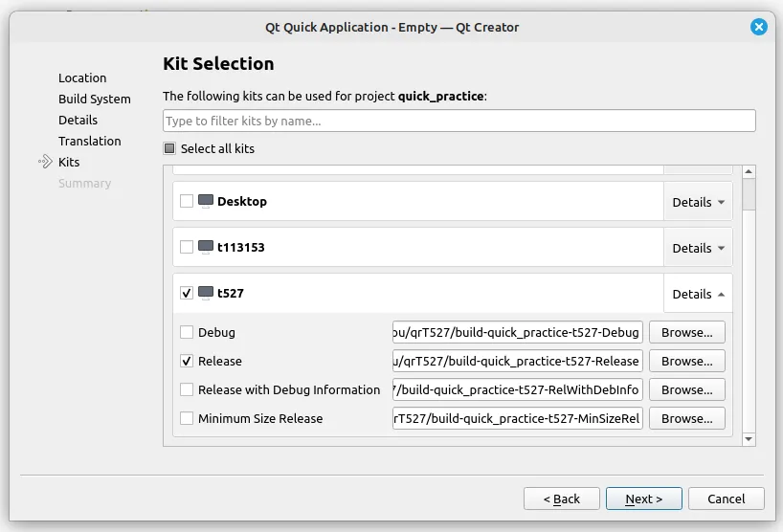This screenshot has height=532, width=783.
Task: Select the Kits wizard step
Action: pyautogui.click(x=69, y=162)
